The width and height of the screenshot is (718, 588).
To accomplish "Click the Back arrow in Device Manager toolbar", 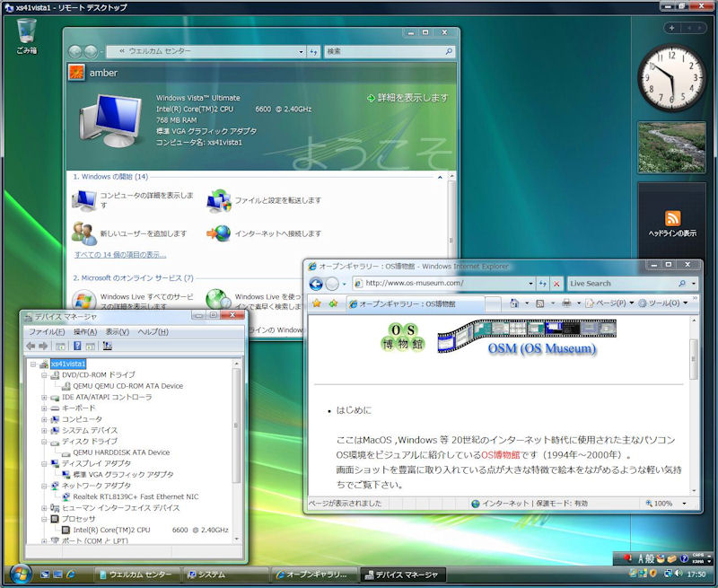I will point(31,347).
